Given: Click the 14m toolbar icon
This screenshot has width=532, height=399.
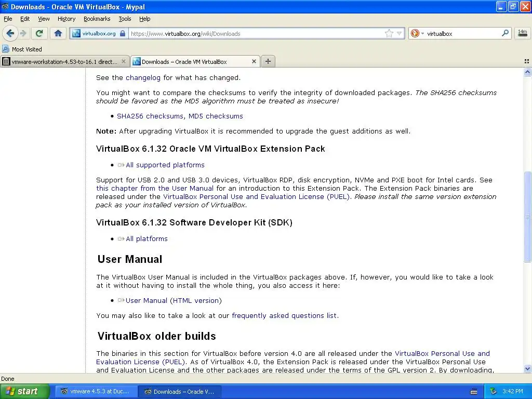Looking at the screenshot, I should click(522, 33).
